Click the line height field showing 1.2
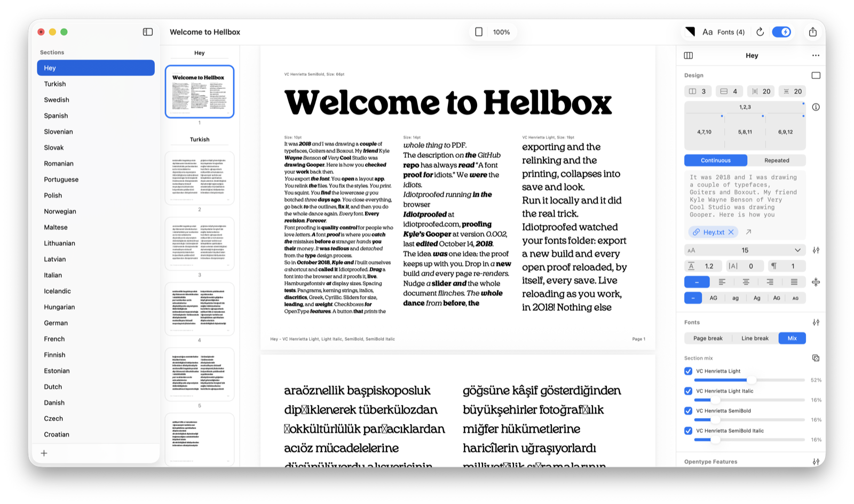Image resolution: width=854 pixels, height=504 pixels. click(x=702, y=266)
